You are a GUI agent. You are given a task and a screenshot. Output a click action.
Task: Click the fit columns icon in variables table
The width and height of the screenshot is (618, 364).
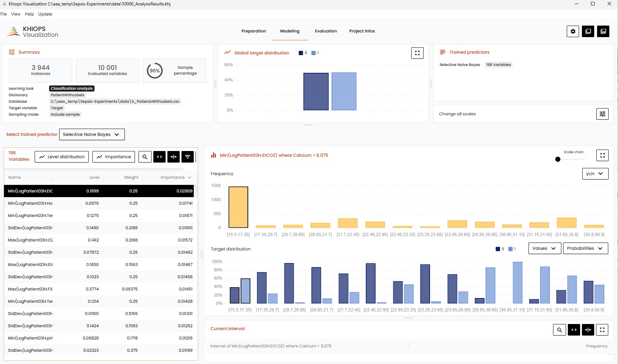tap(174, 157)
